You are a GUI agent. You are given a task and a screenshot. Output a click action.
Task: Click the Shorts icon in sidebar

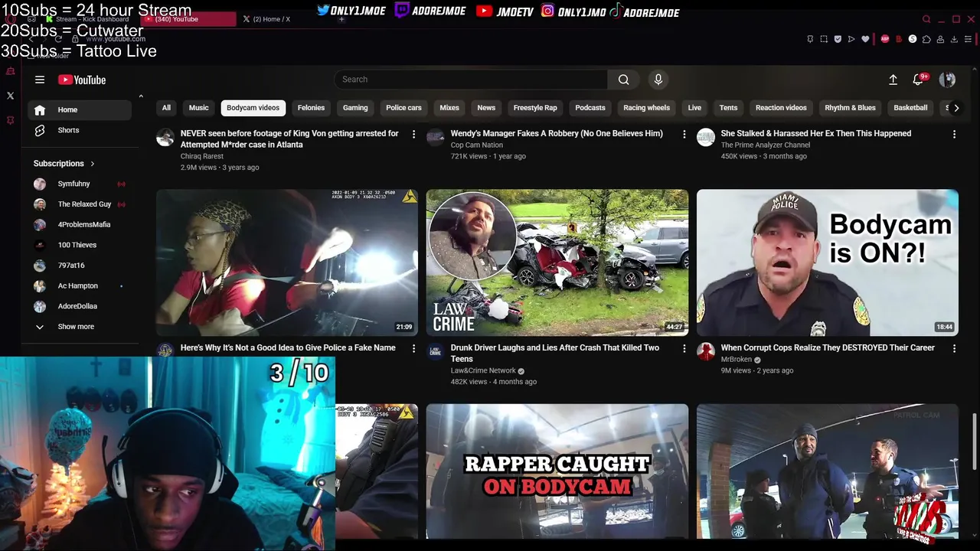coord(40,130)
